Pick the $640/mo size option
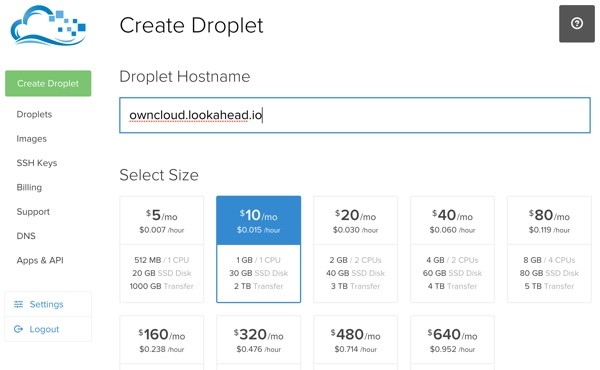Image resolution: width=600 pixels, height=370 pixels. [452, 342]
